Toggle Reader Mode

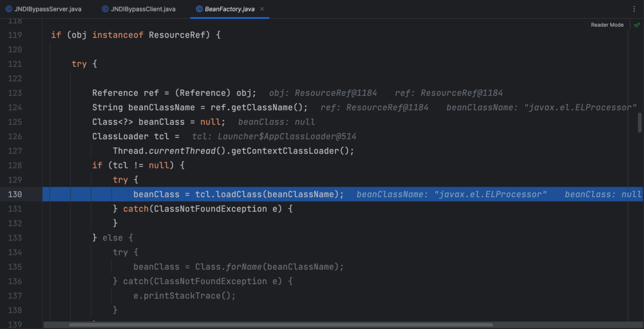(x=607, y=25)
